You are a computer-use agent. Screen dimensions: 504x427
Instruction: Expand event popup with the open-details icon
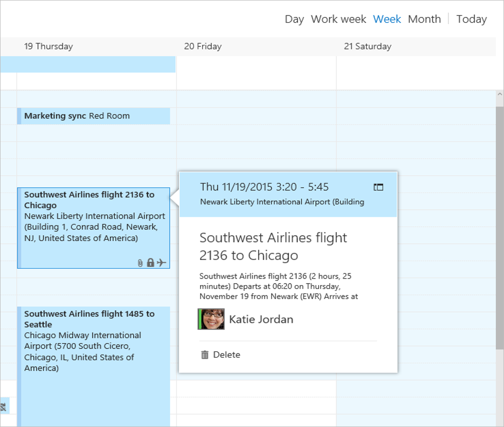379,187
